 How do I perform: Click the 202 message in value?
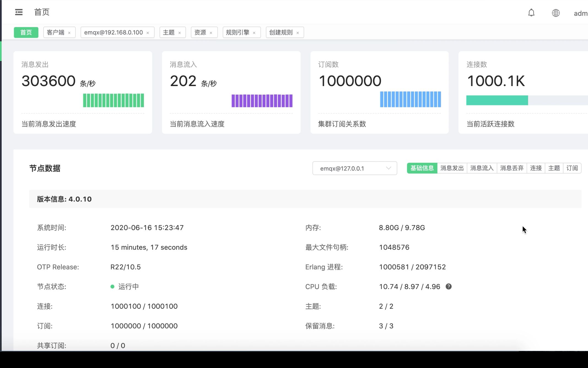183,81
